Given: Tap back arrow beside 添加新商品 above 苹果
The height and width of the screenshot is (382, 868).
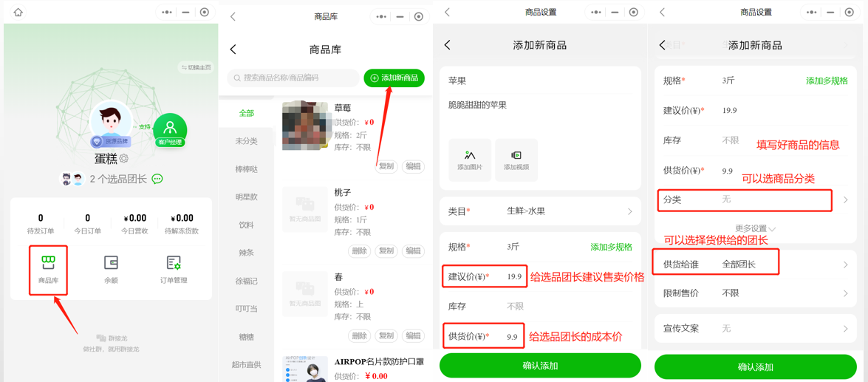Looking at the screenshot, I should coord(447,45).
